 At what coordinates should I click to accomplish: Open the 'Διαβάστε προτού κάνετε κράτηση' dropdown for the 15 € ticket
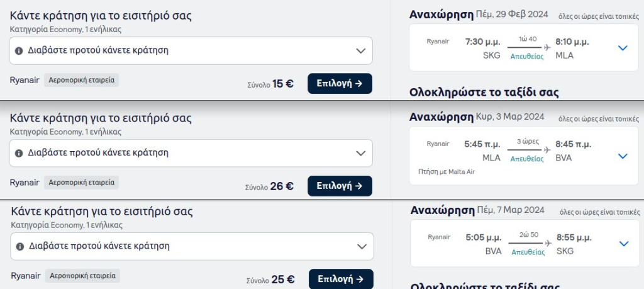191,50
